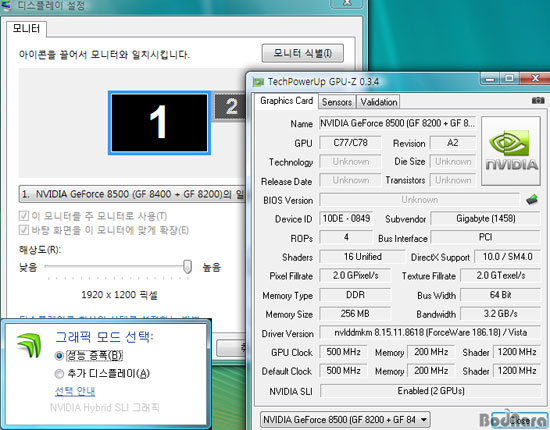Click the GPU Name field in GPU-Z

397,123
